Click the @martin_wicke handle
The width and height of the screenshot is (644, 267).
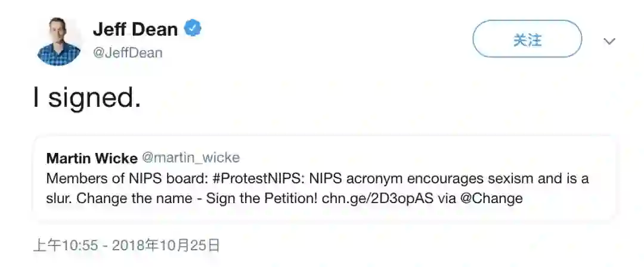tap(190, 158)
